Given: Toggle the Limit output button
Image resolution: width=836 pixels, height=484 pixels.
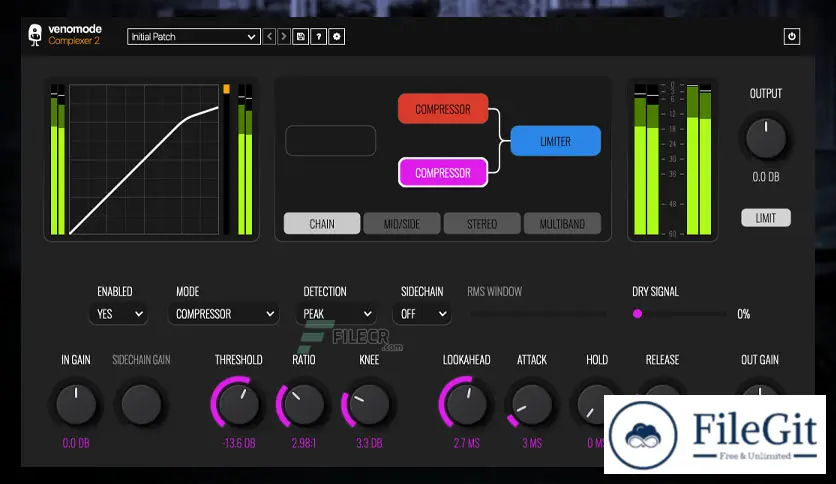Looking at the screenshot, I should pyautogui.click(x=766, y=218).
